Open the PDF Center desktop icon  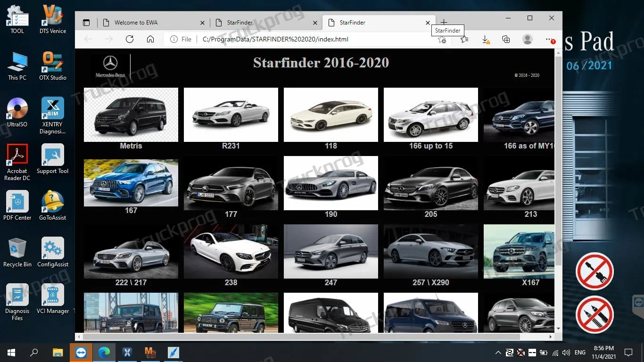17,206
